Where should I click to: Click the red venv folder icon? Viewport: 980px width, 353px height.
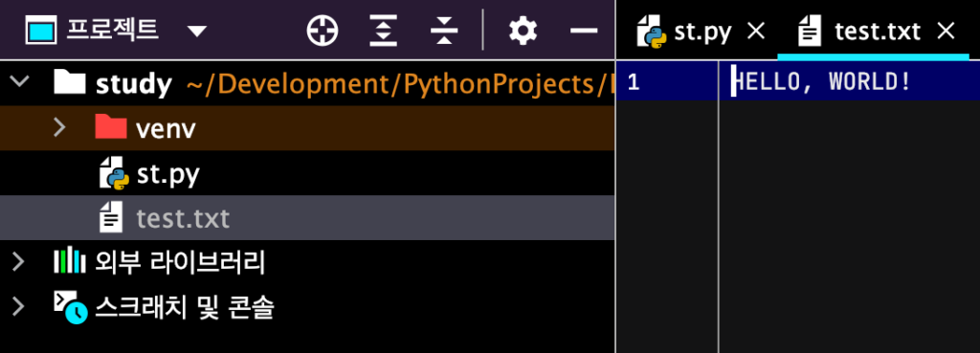click(111, 127)
